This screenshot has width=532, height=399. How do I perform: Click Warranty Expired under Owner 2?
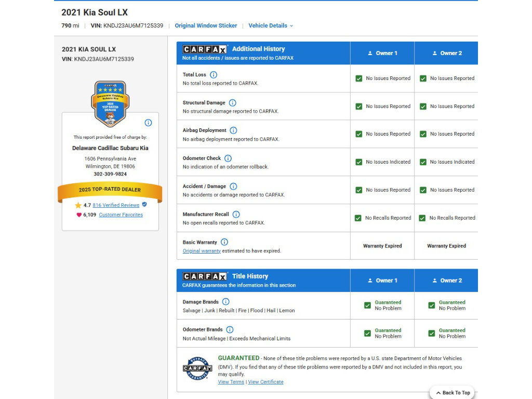point(446,246)
